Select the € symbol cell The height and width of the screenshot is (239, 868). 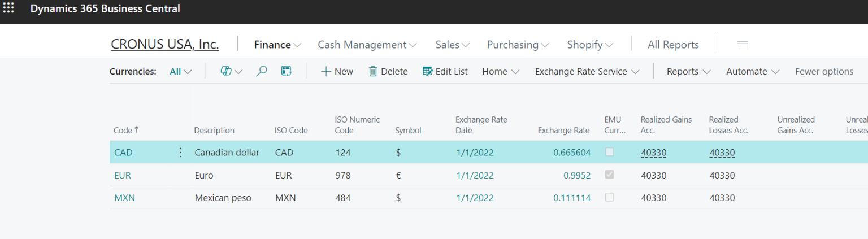coord(398,175)
